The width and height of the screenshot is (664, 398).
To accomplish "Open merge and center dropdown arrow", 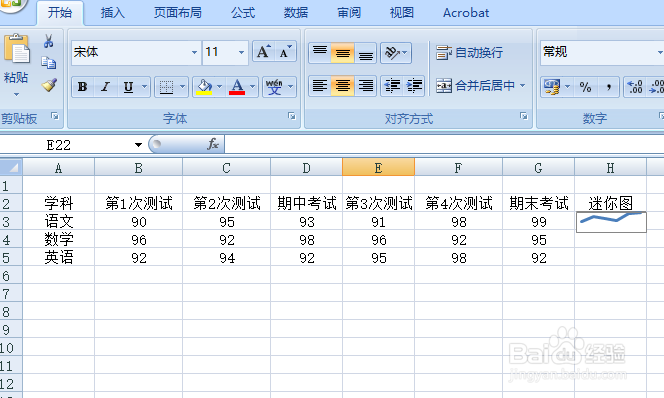I will click(x=523, y=86).
